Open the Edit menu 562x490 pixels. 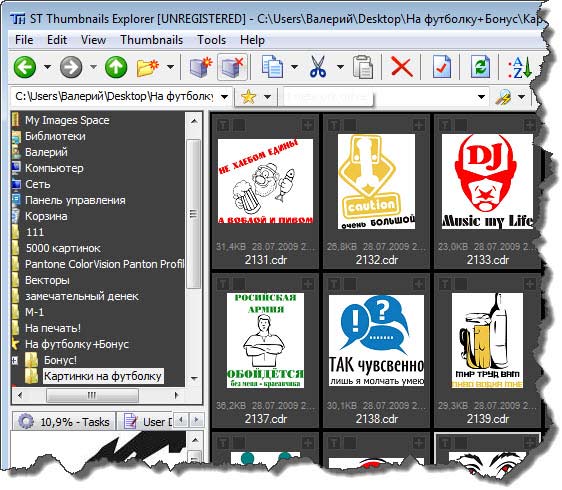[x=57, y=40]
